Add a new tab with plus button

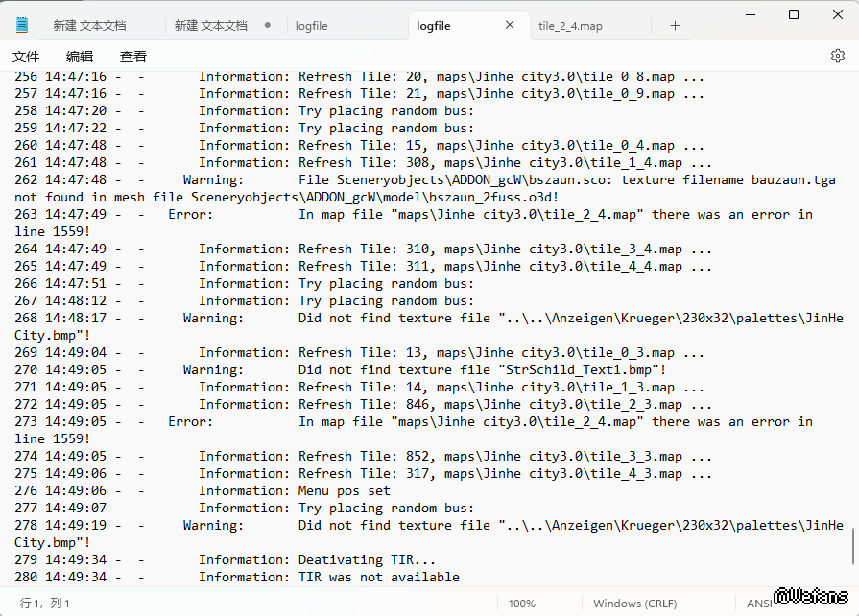click(x=675, y=26)
